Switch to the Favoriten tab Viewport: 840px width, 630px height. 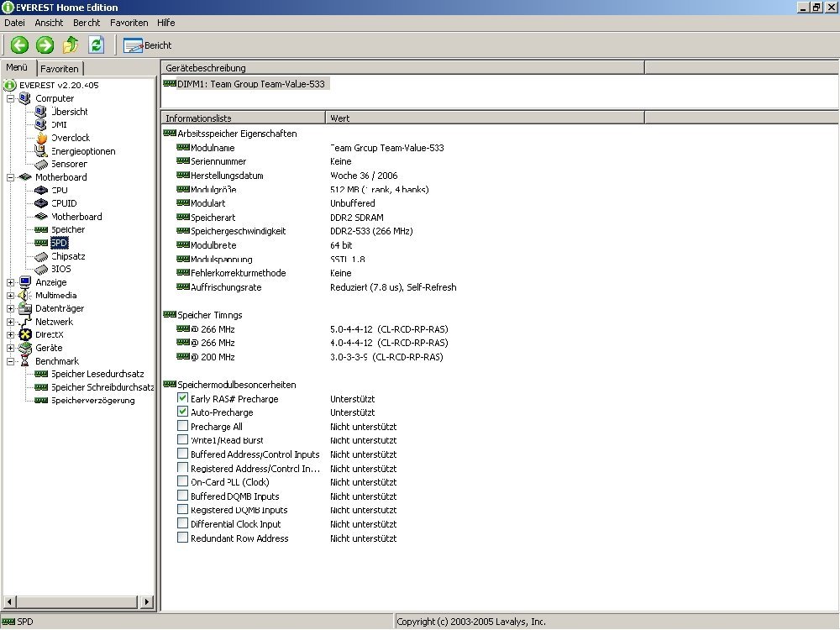(60, 69)
